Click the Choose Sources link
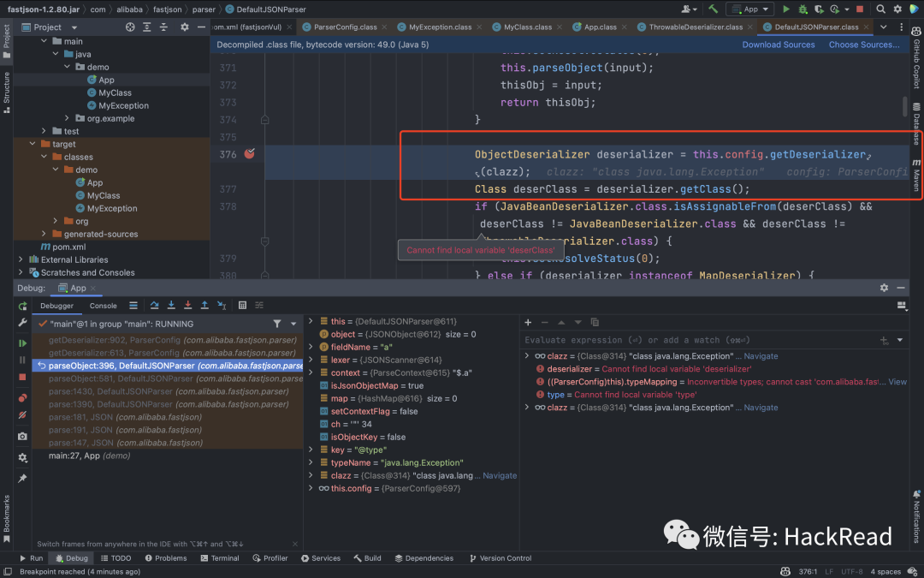This screenshot has height=578, width=924. (863, 45)
